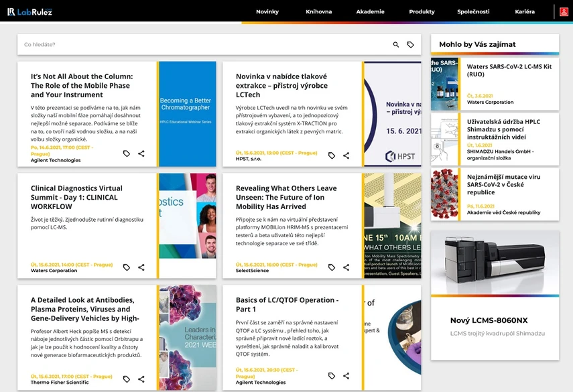573x392 pixels.
Task: Tag the 'Revealing What Others Leave Unseen' card
Action: pos(332,267)
